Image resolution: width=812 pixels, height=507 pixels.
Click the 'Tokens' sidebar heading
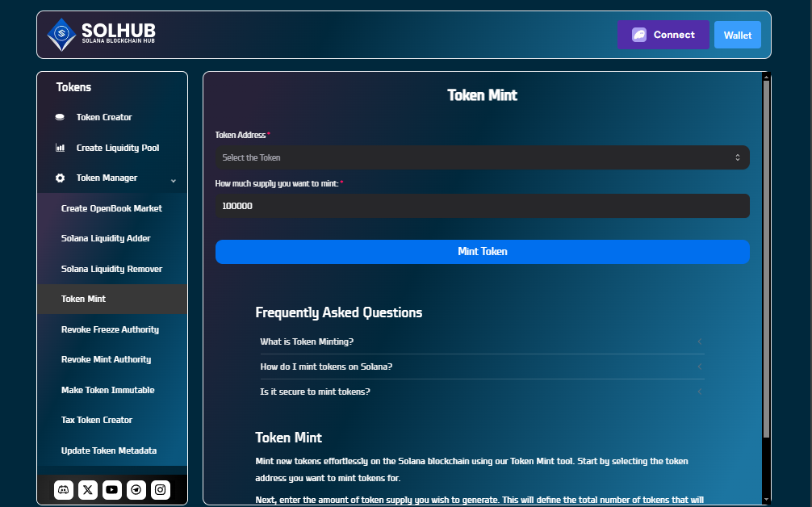click(73, 87)
